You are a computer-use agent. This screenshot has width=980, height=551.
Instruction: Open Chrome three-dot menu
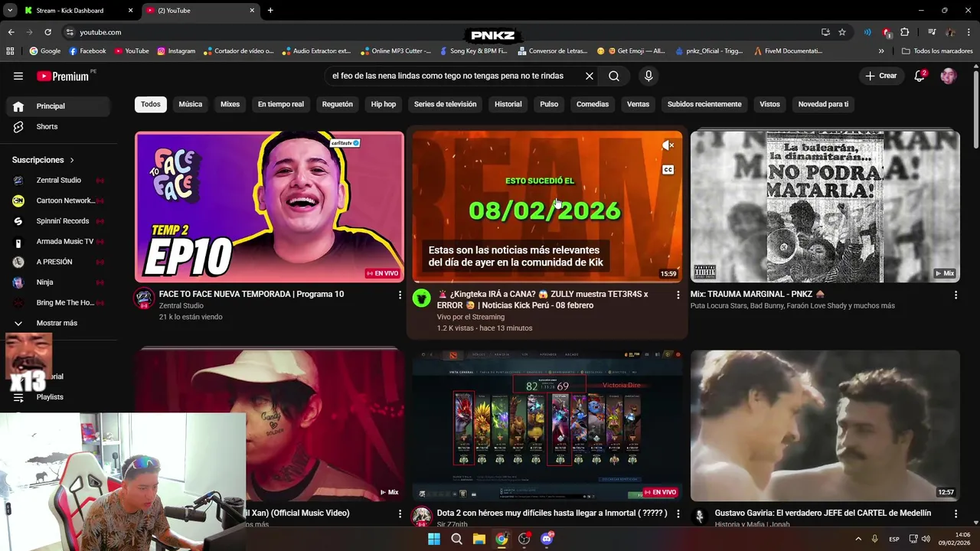[969, 32]
